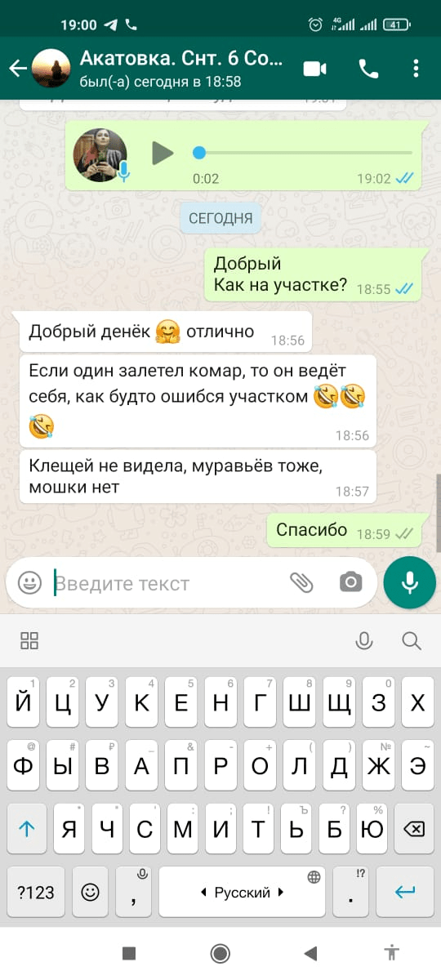Switch to ?123 symbols keyboard

click(x=36, y=893)
